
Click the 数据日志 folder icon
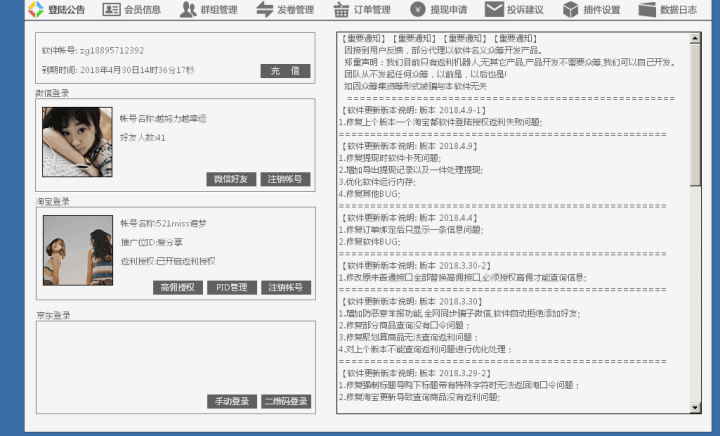(647, 9)
